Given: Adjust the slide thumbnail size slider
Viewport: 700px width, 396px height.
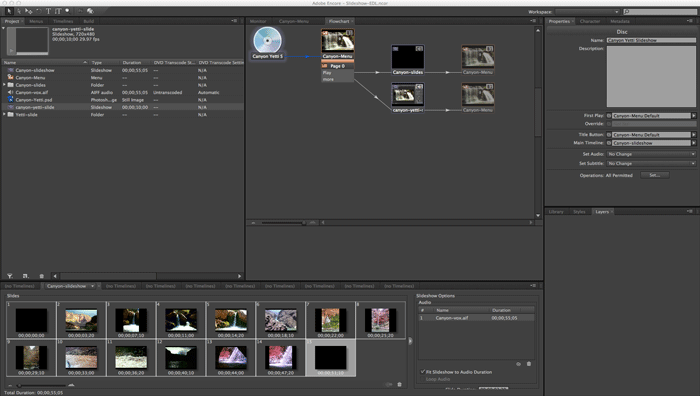Looking at the screenshot, I should coord(19,385).
